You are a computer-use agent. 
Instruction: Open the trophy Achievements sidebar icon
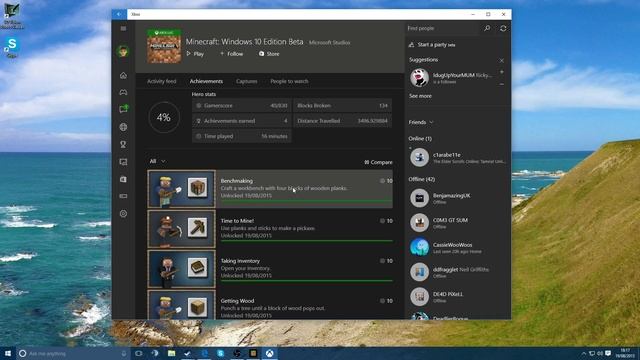tap(123, 144)
